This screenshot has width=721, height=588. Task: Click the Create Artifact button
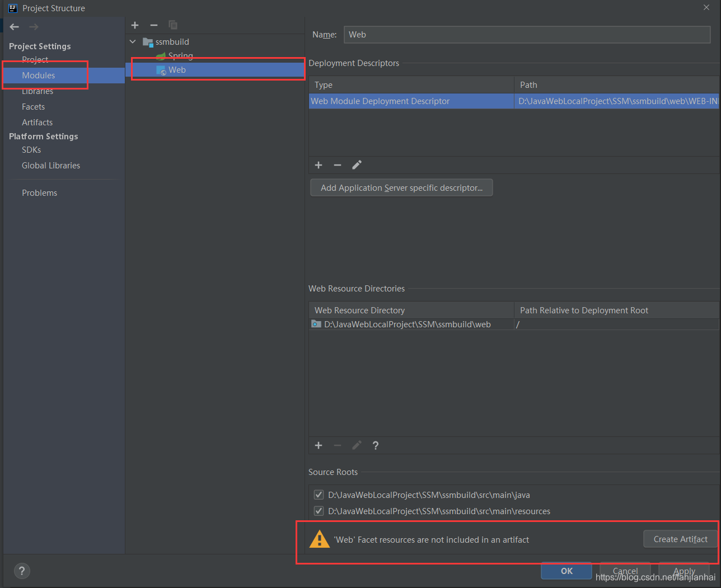point(680,539)
